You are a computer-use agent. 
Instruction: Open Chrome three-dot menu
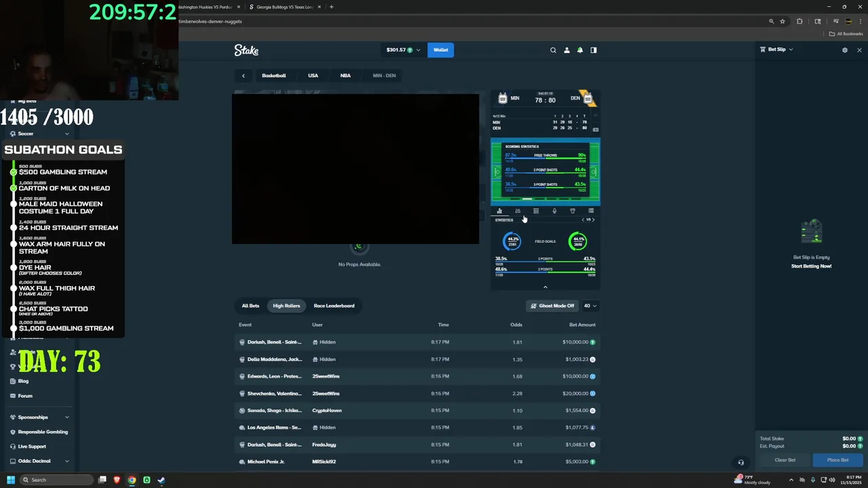pyautogui.click(x=860, y=22)
